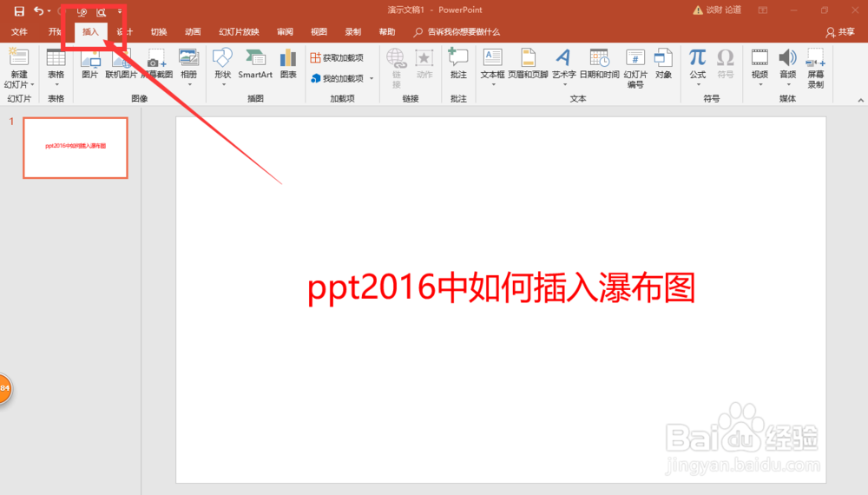
Task: Expand My Add-ins dropdown arrow
Action: 372,79
